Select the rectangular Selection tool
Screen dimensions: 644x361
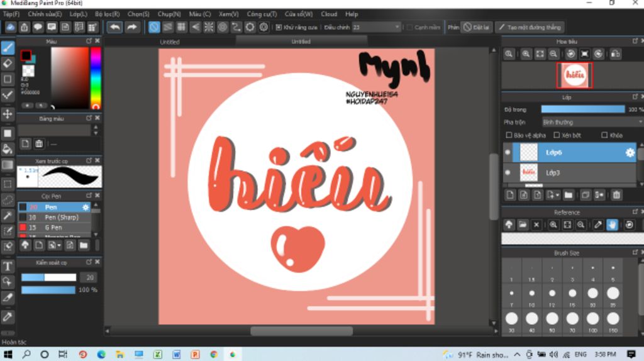(8, 184)
